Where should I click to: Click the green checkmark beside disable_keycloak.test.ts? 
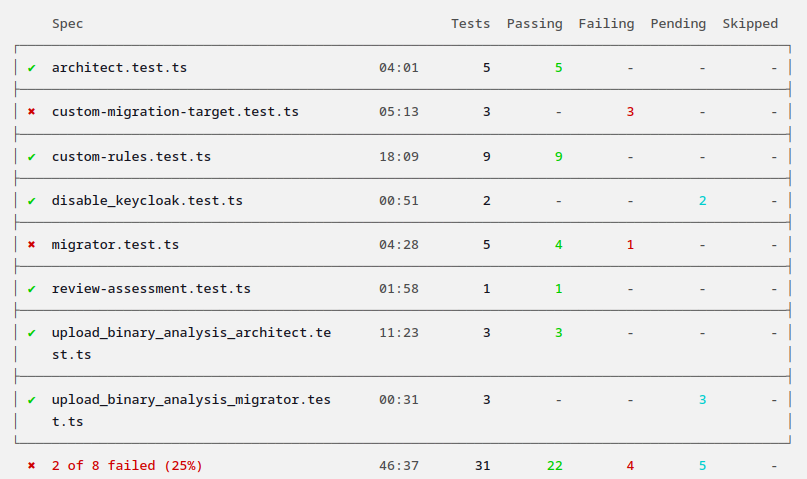coord(31,201)
